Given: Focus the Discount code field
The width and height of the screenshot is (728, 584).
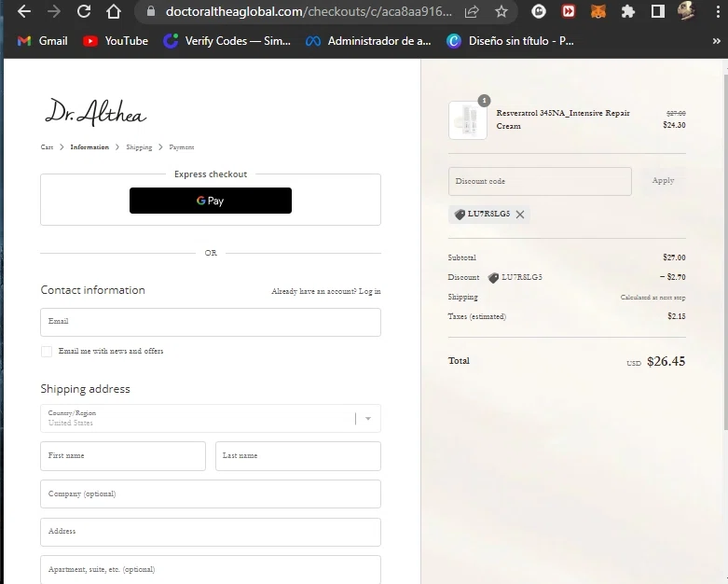Looking at the screenshot, I should click(540, 181).
